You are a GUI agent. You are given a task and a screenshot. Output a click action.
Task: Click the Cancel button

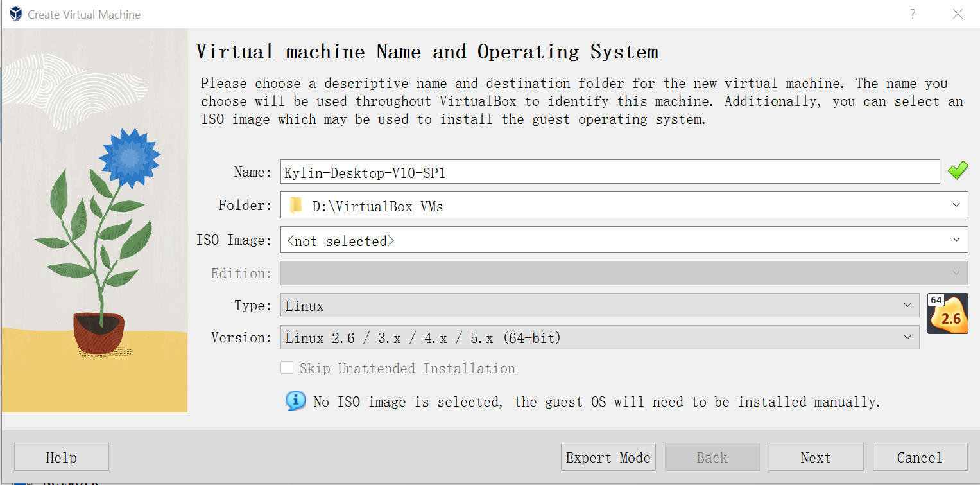click(920, 457)
